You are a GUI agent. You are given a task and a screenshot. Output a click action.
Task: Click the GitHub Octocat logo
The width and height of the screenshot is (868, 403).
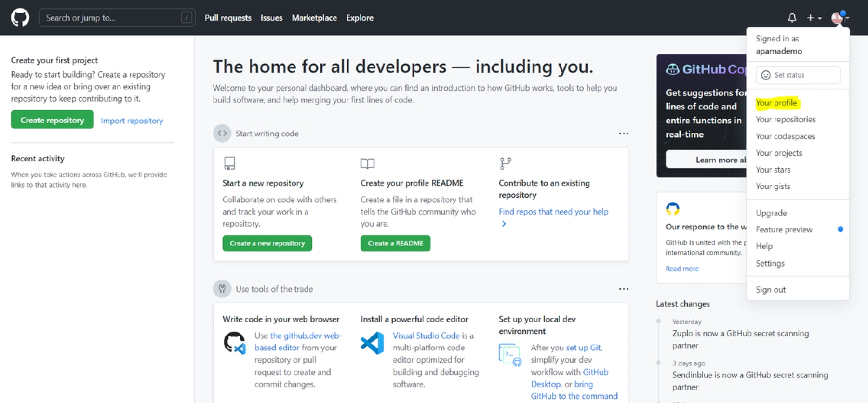click(x=20, y=18)
